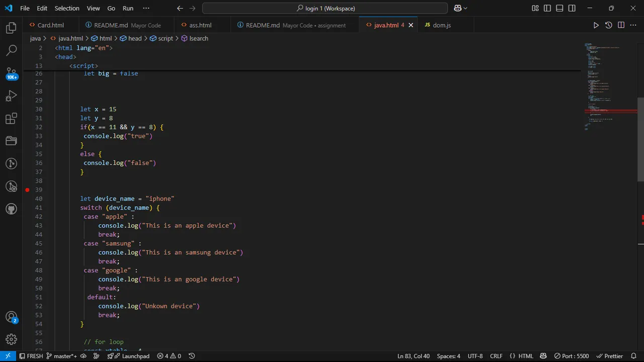Remove the breakpoint on line 39
Image resolution: width=644 pixels, height=362 pixels.
27,190
